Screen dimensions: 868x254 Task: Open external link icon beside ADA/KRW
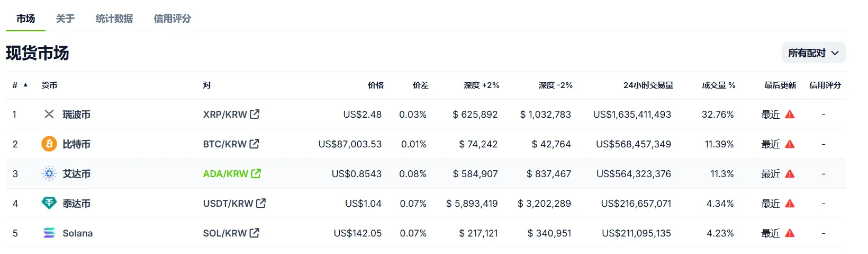point(256,173)
